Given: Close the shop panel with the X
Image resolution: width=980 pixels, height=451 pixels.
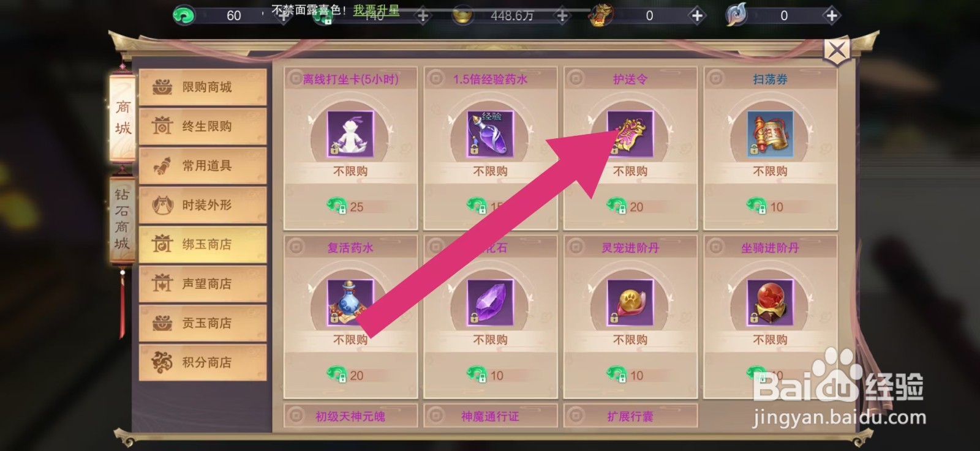Looking at the screenshot, I should click(x=837, y=51).
